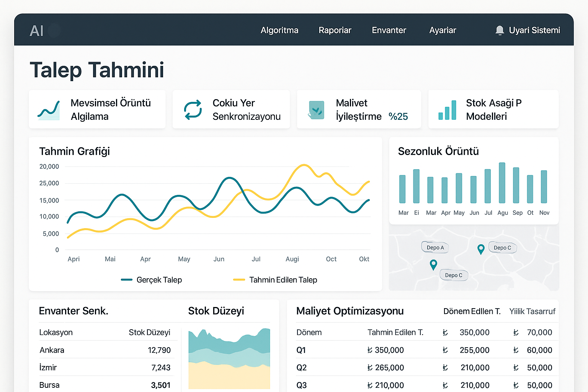The height and width of the screenshot is (392, 588).
Task: Switch to the Envanter tab
Action: coord(389,30)
